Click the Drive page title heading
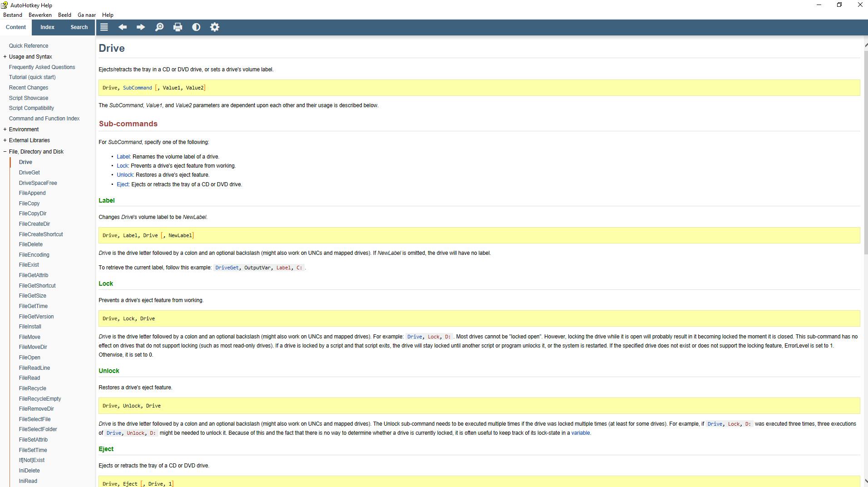The width and height of the screenshot is (868, 487). [112, 48]
